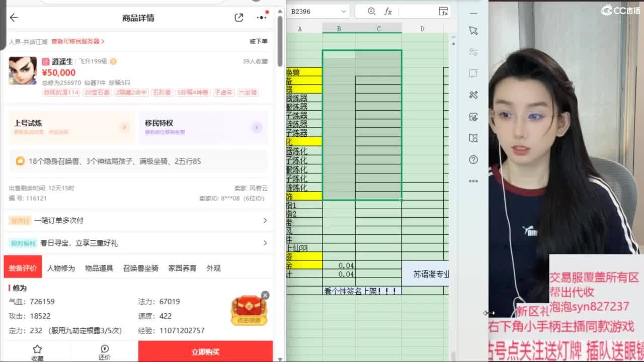Open the settings sliders icon in right sidebar
The width and height of the screenshot is (644, 362).
click(473, 51)
